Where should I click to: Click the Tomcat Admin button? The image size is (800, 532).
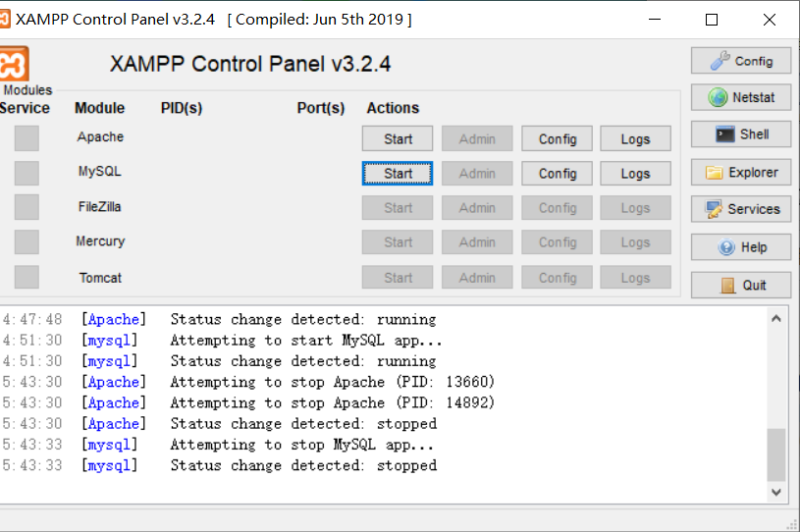pos(477,278)
